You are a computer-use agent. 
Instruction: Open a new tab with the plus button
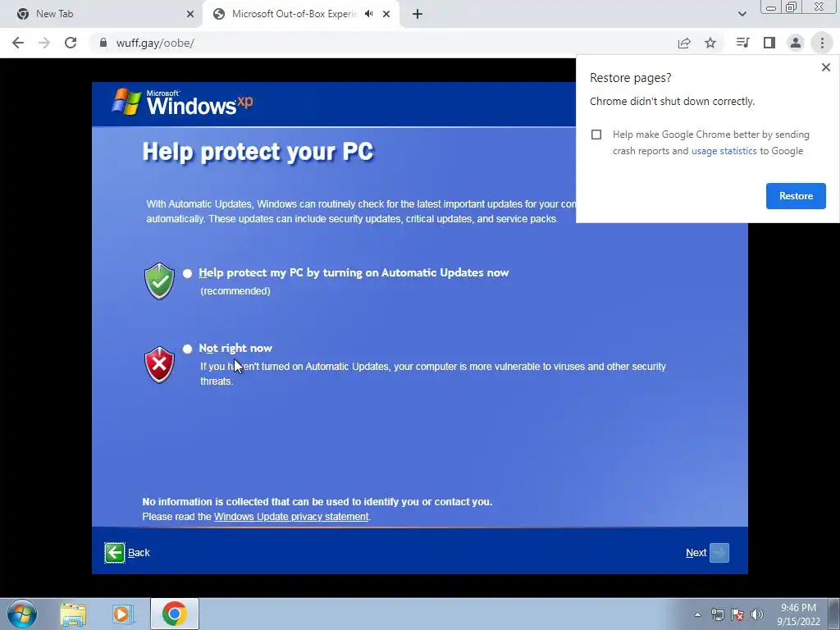point(418,14)
